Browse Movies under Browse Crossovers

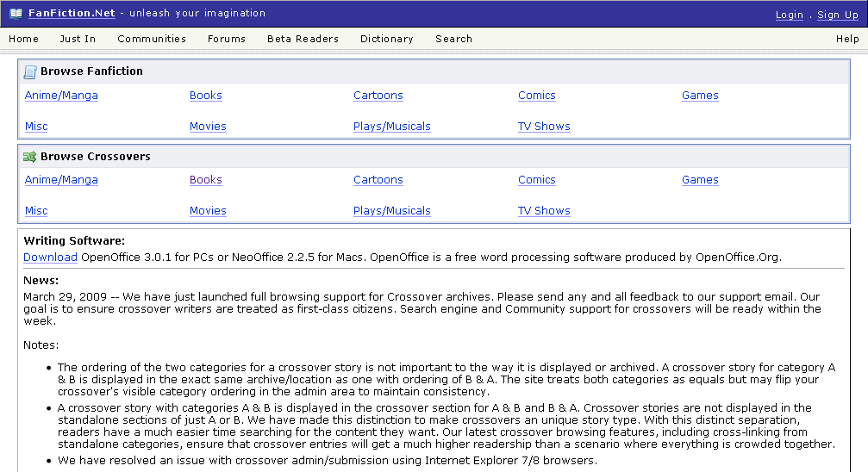[208, 211]
